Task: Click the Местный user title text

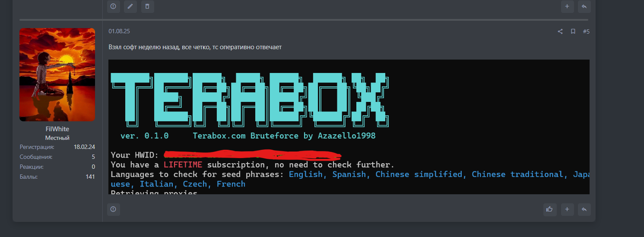Action: [x=57, y=138]
